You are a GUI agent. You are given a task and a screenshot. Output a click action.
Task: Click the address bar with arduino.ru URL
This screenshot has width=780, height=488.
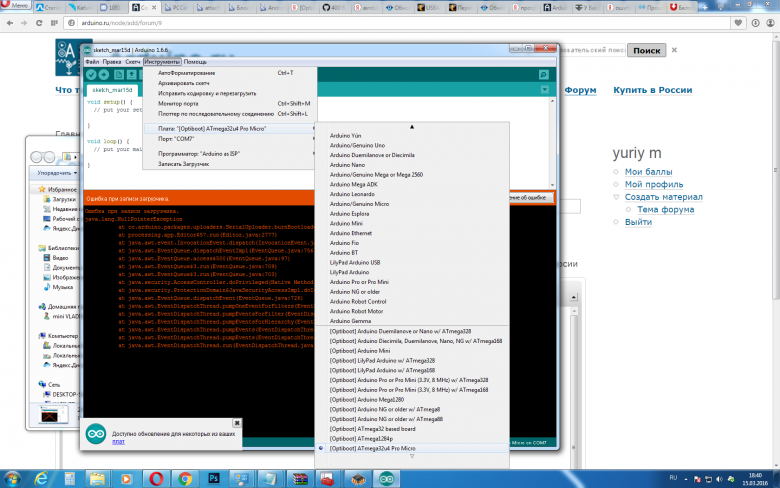398,23
